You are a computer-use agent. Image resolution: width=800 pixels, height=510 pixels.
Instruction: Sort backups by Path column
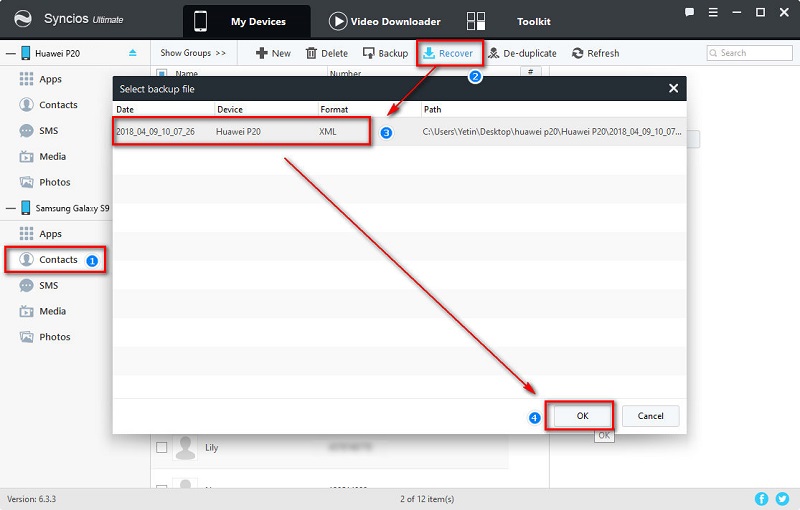coord(432,109)
